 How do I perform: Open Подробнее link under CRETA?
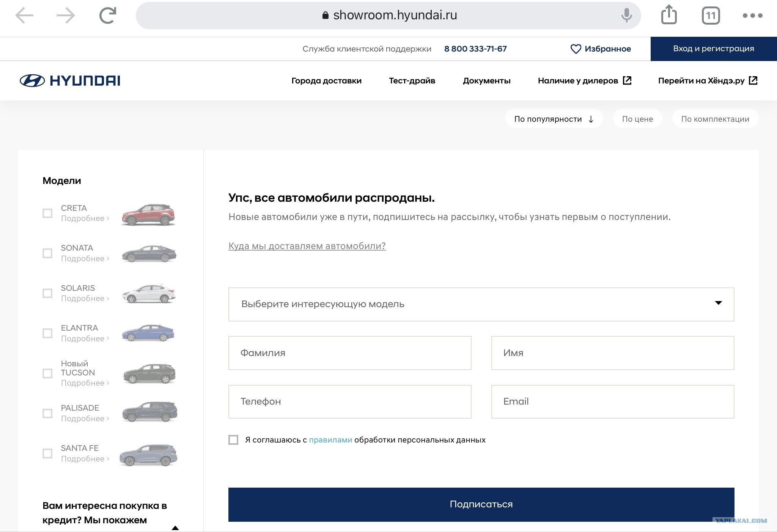pos(85,218)
